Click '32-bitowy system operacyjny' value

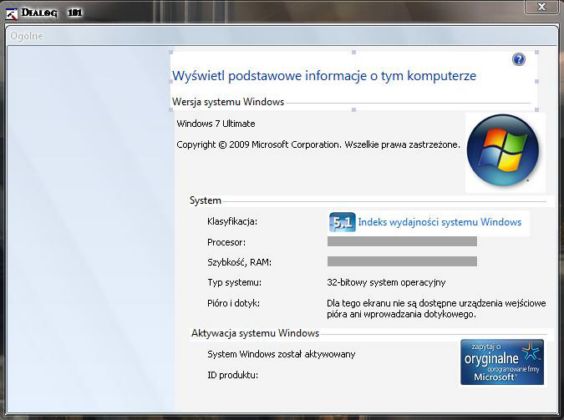click(x=386, y=283)
